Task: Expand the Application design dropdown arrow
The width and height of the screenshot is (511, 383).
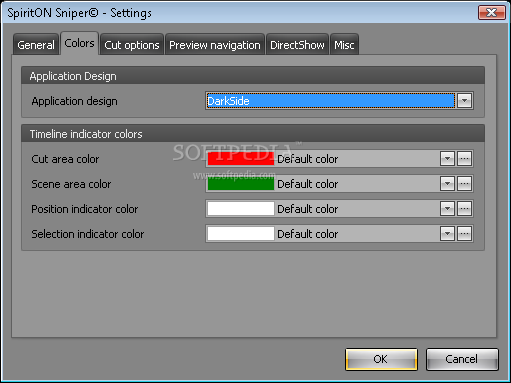Action: 464,101
